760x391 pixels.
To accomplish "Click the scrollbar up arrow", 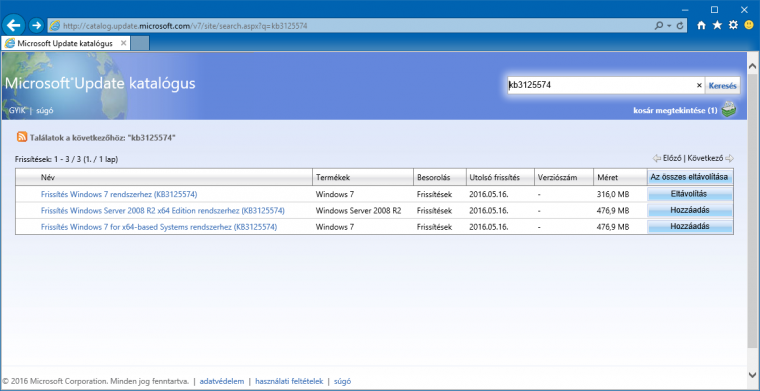I will pos(753,65).
